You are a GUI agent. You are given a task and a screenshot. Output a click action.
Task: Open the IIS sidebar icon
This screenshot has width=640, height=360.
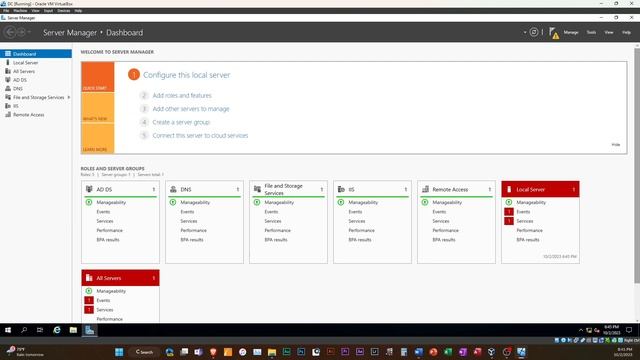click(7, 106)
